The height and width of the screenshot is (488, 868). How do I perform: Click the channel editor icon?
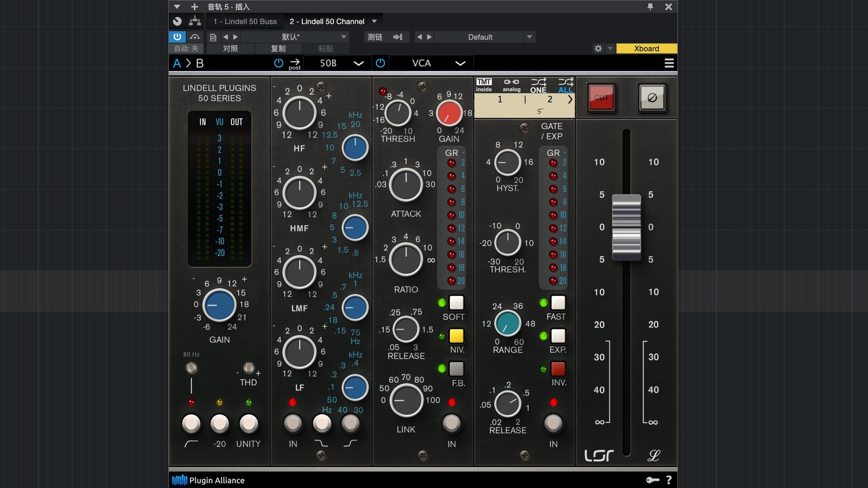pos(177,21)
